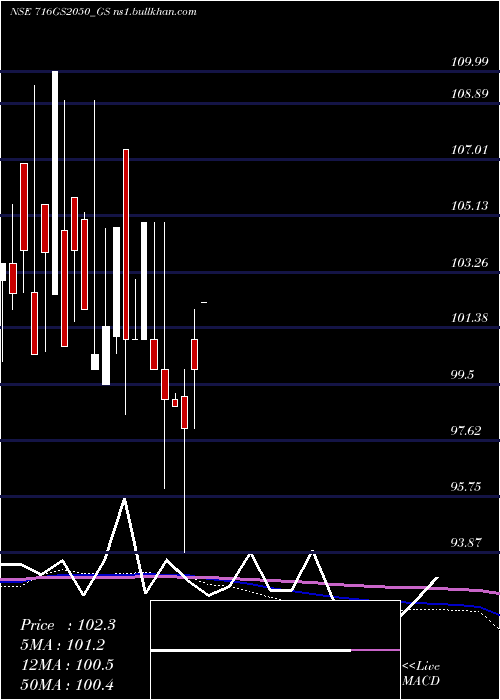Screen dimensions: 500x700
Task: Click the 97.62 price axis label
Action: [467, 431]
